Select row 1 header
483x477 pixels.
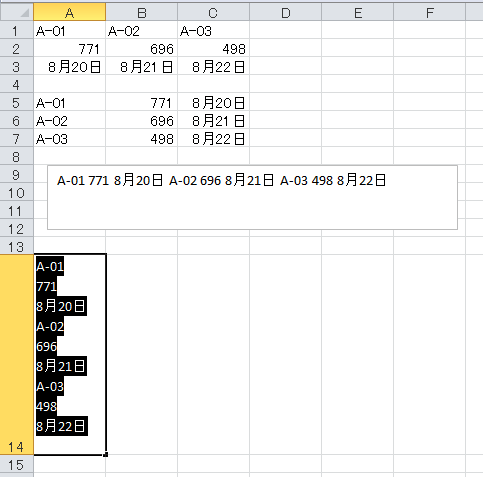(17, 30)
